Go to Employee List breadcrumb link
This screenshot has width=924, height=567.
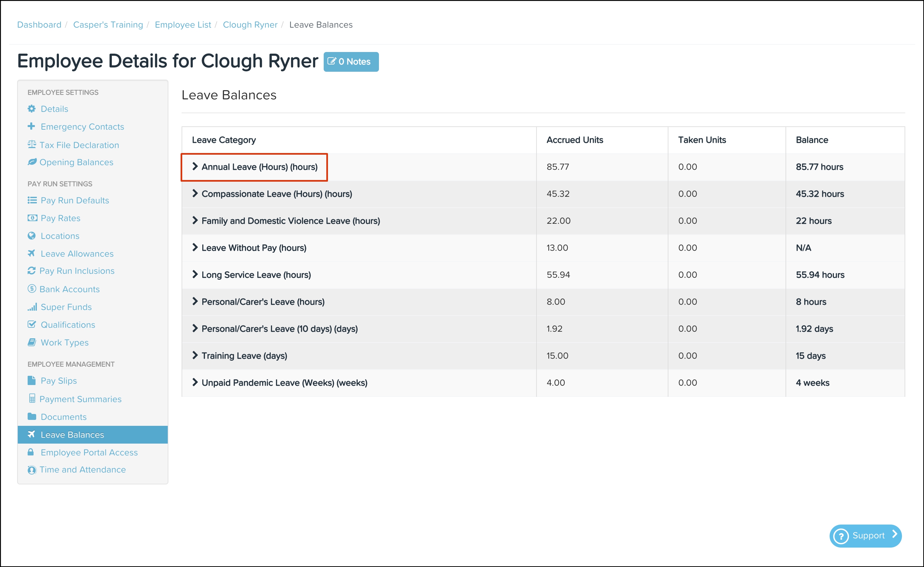pyautogui.click(x=183, y=25)
